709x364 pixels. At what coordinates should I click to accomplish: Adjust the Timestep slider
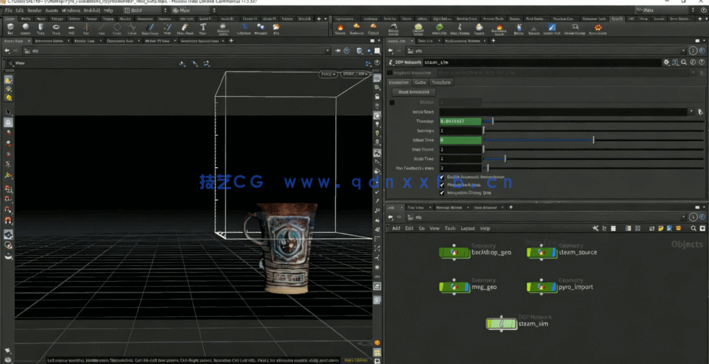coord(594,121)
